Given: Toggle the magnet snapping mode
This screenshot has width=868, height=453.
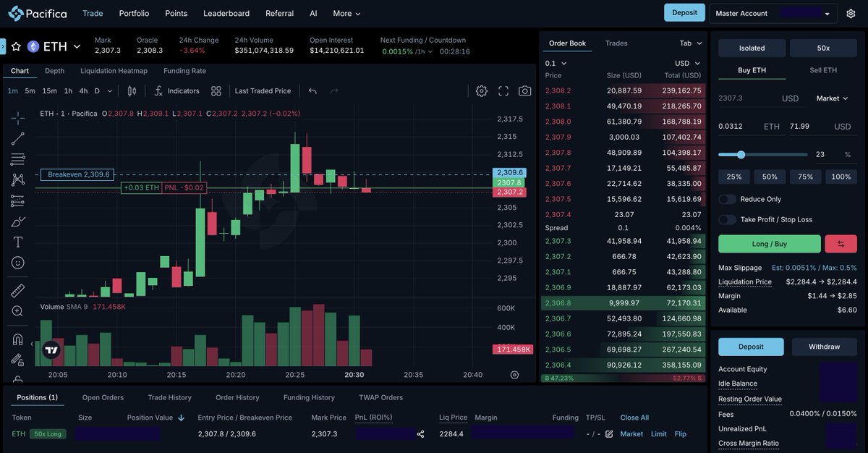Looking at the screenshot, I should [x=17, y=339].
